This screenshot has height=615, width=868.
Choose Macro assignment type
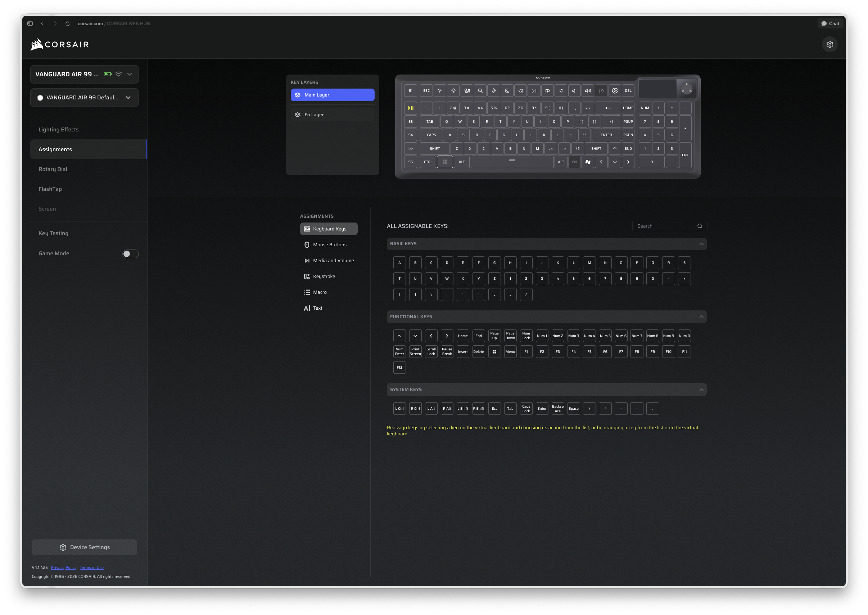coord(329,292)
